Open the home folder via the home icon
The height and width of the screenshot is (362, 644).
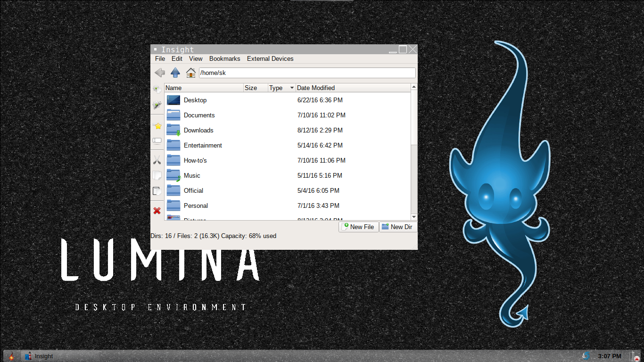tap(190, 73)
